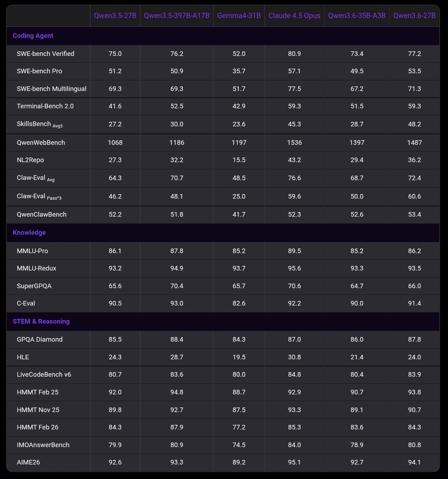The height and width of the screenshot is (479, 448).
Task: Select 95.1 in the AIME26 row
Action: 294,462
